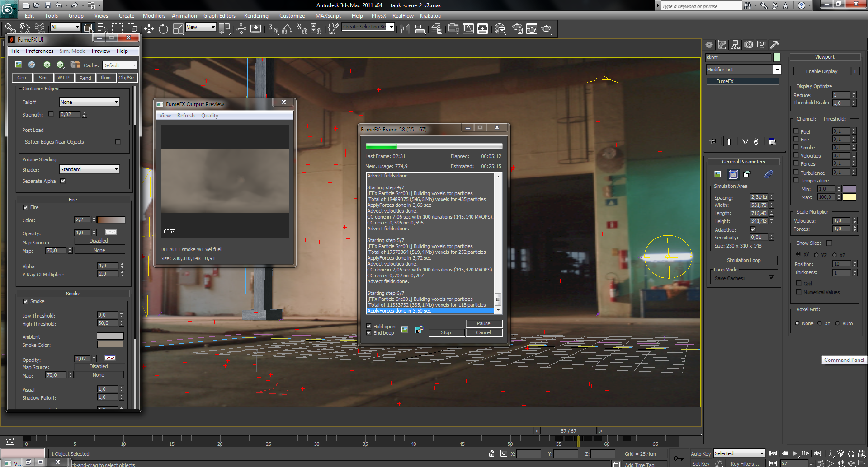Image resolution: width=868 pixels, height=467 pixels.
Task: Click the Align tool icon
Action: [x=420, y=29]
